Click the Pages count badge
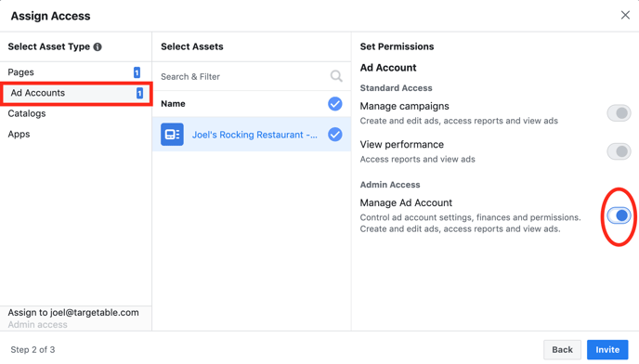The image size is (639, 364). tap(137, 72)
